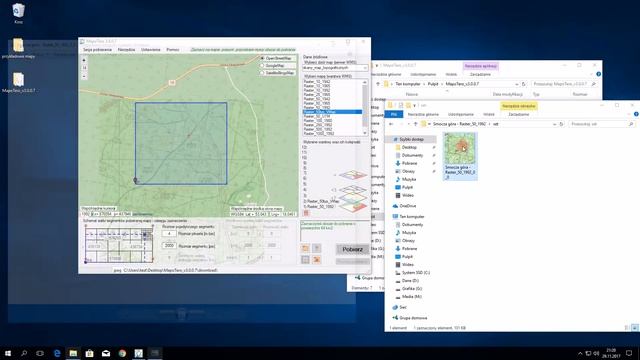Edit the segment size field showing 2000

pyautogui.click(x=169, y=246)
